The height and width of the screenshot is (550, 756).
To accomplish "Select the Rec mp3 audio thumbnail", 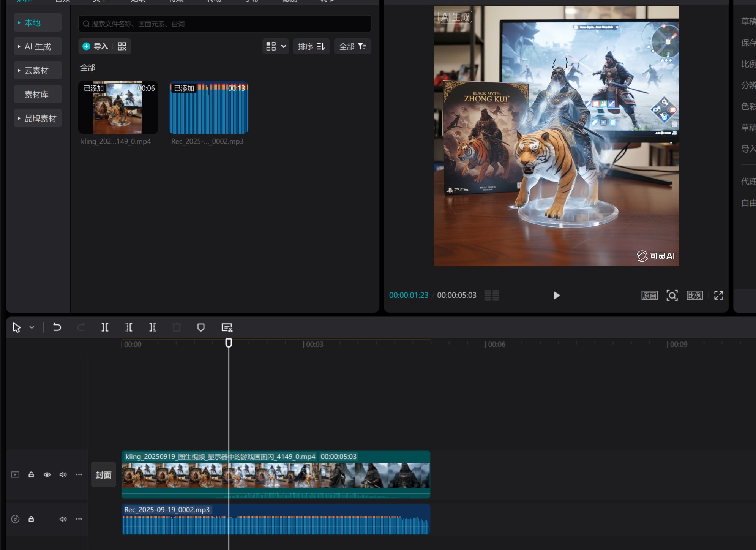I will coord(208,107).
